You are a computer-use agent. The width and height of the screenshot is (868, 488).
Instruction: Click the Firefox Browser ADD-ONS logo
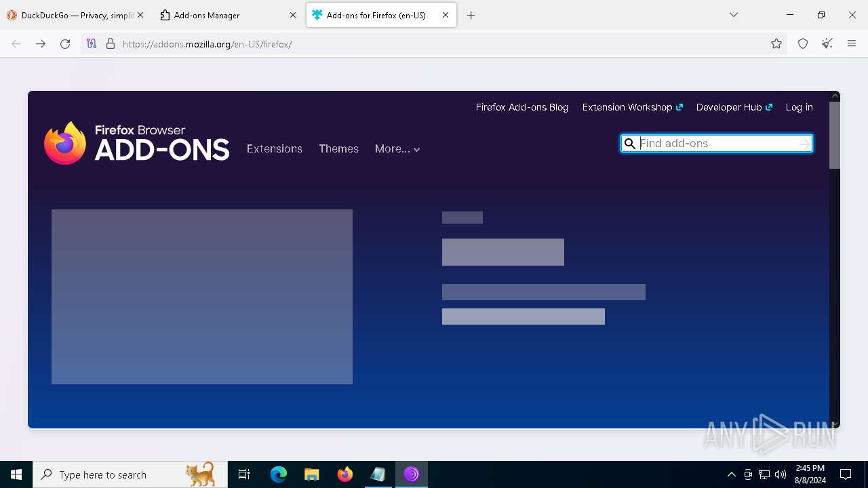(x=136, y=143)
